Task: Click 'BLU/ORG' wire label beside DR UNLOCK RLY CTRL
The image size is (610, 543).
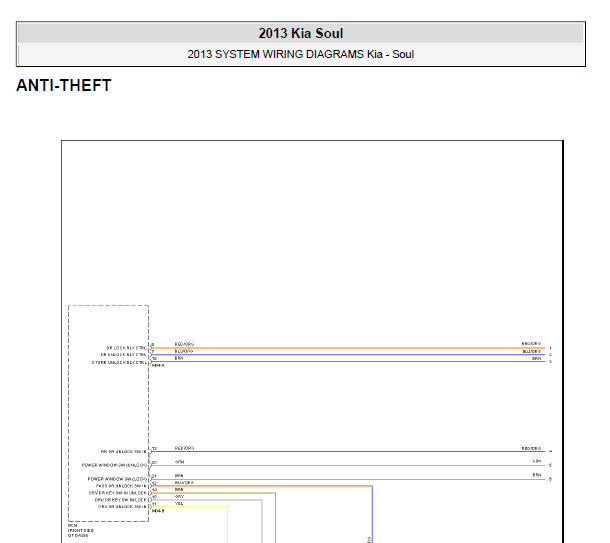Action: (x=184, y=351)
